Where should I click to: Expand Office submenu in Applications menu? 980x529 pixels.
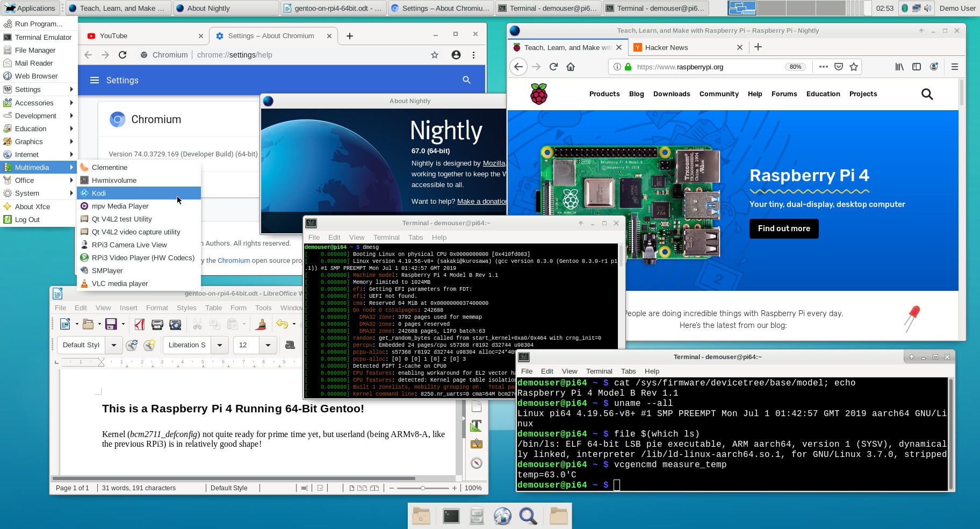point(39,180)
